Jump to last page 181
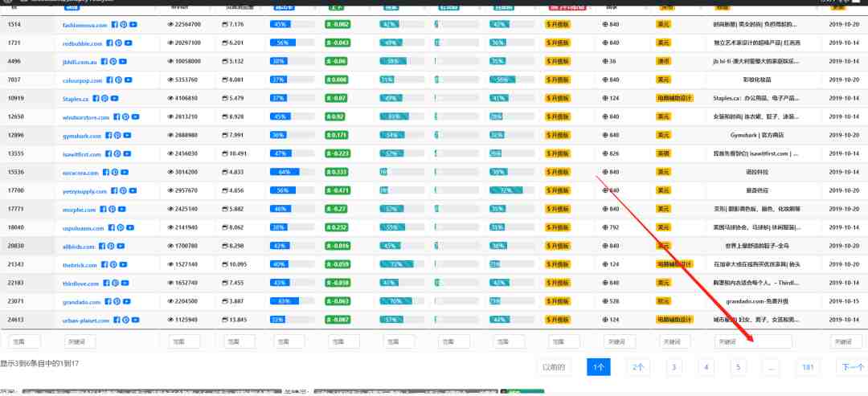868x396 pixels. pyautogui.click(x=808, y=367)
